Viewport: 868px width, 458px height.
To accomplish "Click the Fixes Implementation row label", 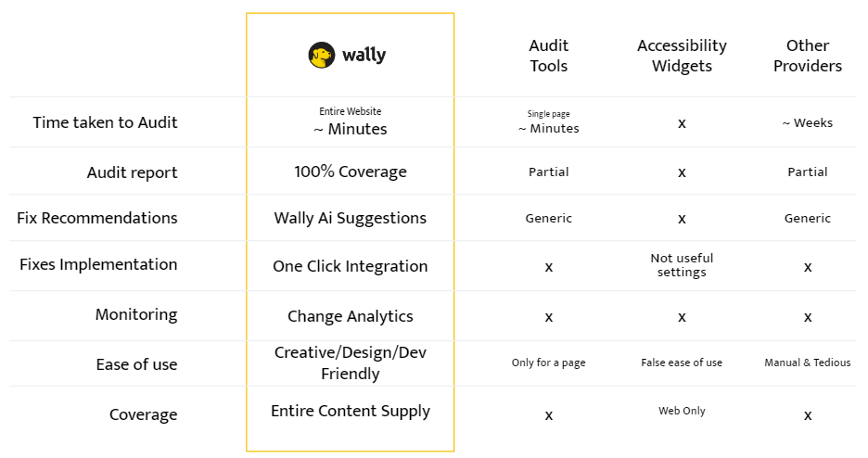I will 98,264.
